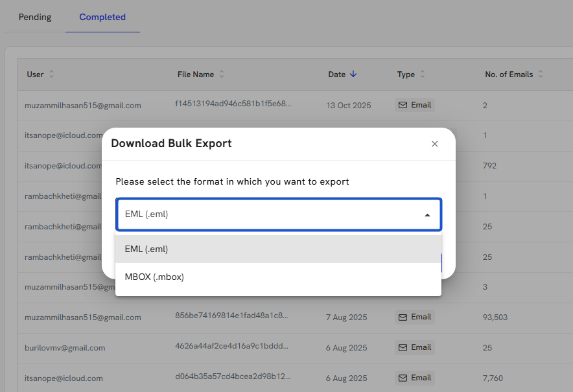Click file name f14513194ad946c581b1f5e68...

click(233, 104)
